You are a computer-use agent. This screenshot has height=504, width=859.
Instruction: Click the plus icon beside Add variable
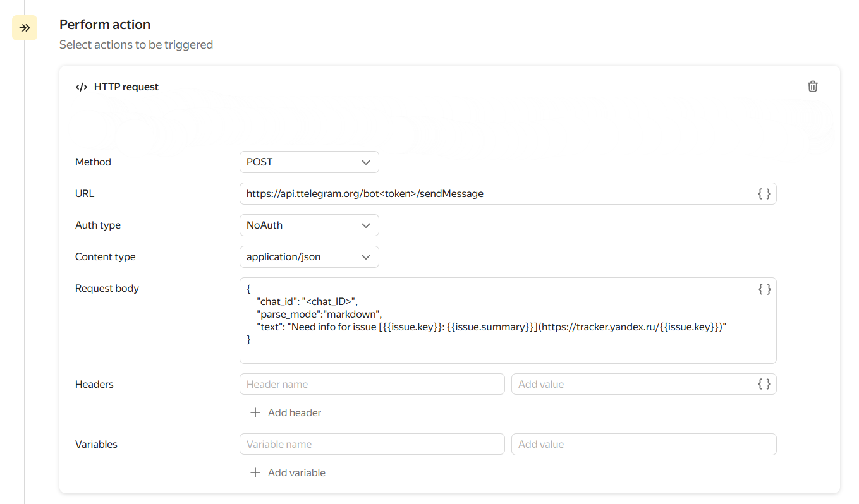tap(255, 472)
